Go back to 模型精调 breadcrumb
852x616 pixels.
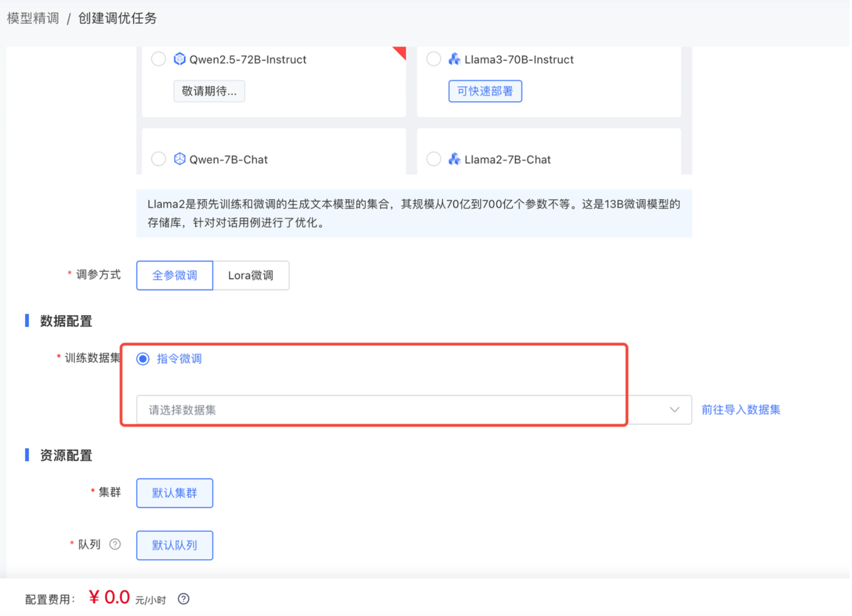click(33, 18)
